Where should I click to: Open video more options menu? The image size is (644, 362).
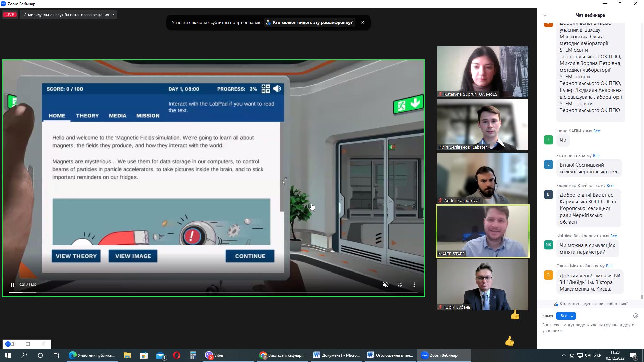tap(414, 285)
